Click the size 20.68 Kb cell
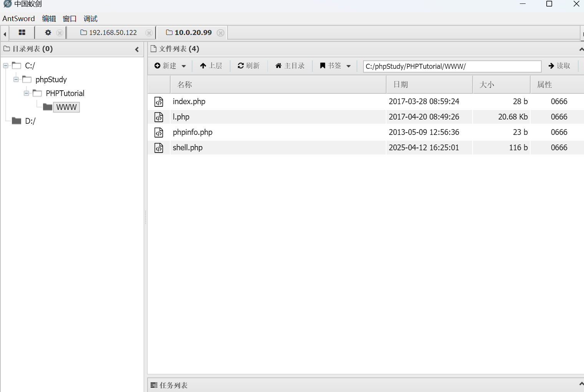Screen dimensions: 584x392 [513, 117]
